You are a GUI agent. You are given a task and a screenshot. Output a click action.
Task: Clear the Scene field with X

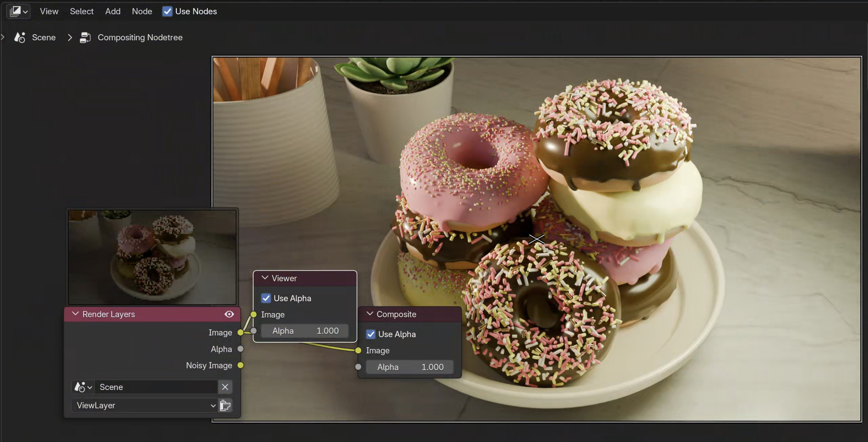[225, 387]
